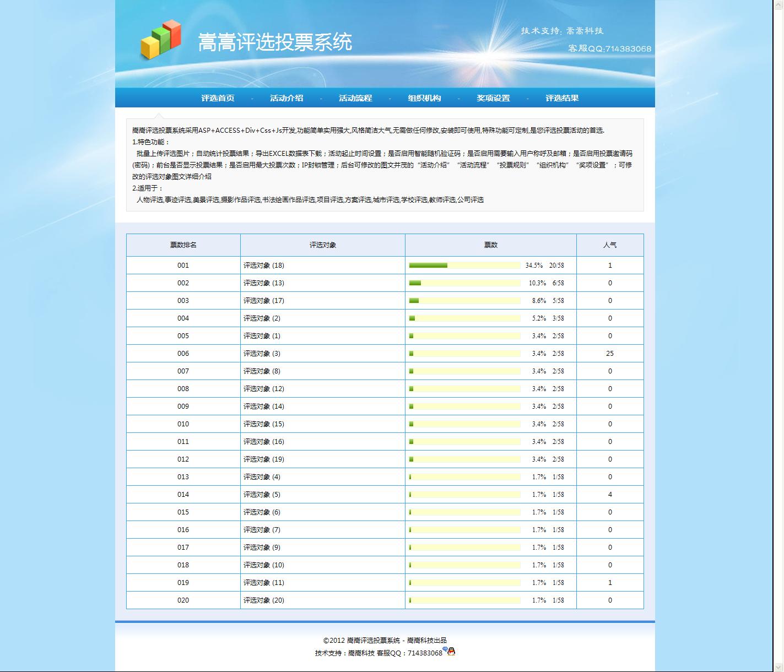The image size is (784, 672).
Task: Open the 活动介绍 navigation tab
Action: [286, 98]
